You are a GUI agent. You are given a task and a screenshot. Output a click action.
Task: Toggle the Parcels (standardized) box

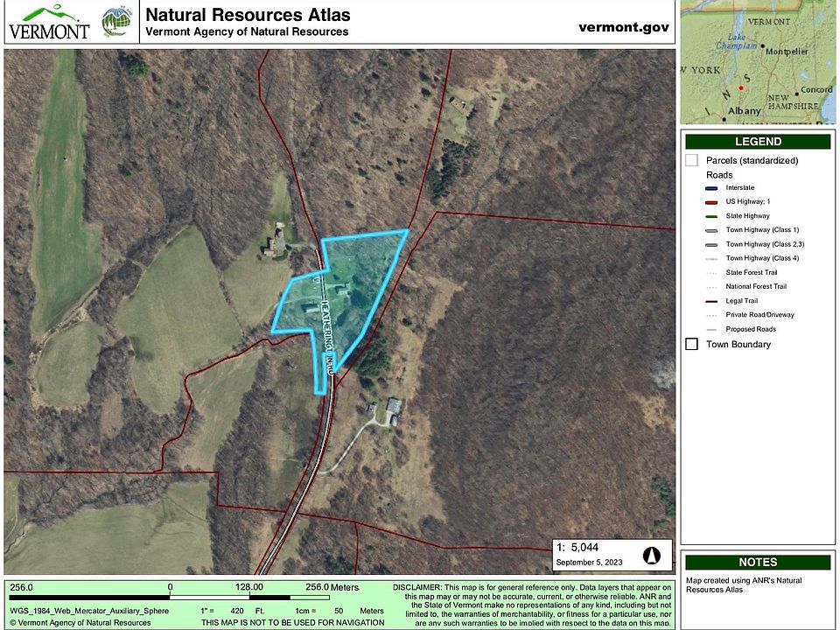[691, 160]
